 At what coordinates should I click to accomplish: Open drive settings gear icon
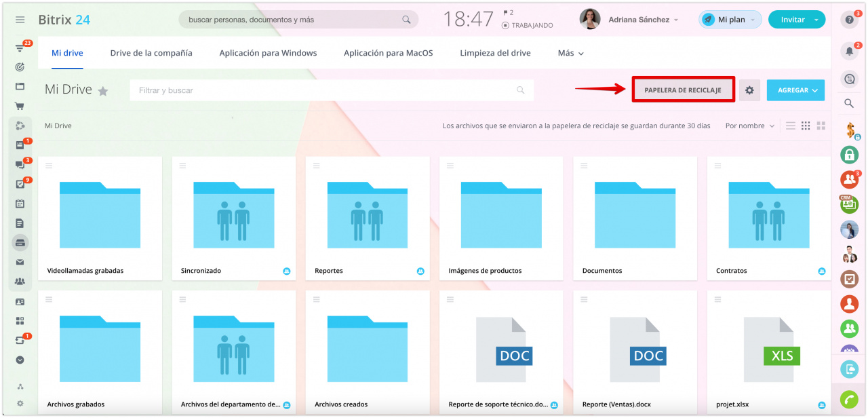click(749, 90)
